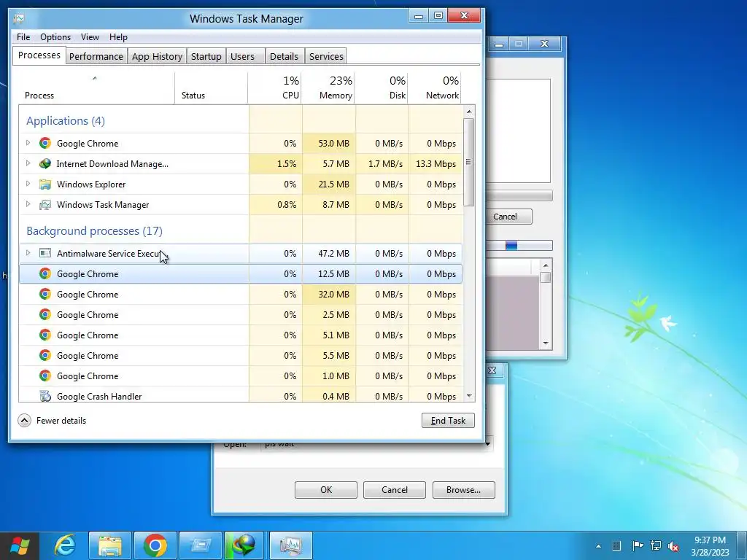The image size is (747, 560).
Task: Switch to the Users tab
Action: click(245, 56)
